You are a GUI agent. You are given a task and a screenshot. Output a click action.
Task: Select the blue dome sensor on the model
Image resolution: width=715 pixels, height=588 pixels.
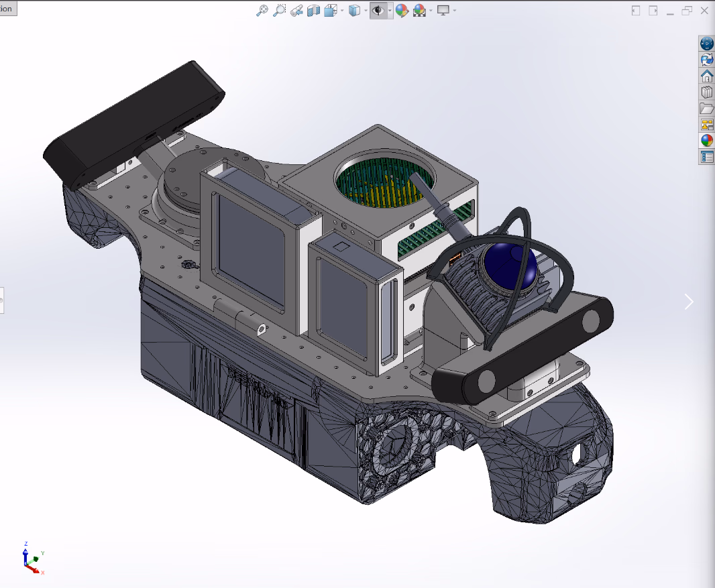coord(510,267)
